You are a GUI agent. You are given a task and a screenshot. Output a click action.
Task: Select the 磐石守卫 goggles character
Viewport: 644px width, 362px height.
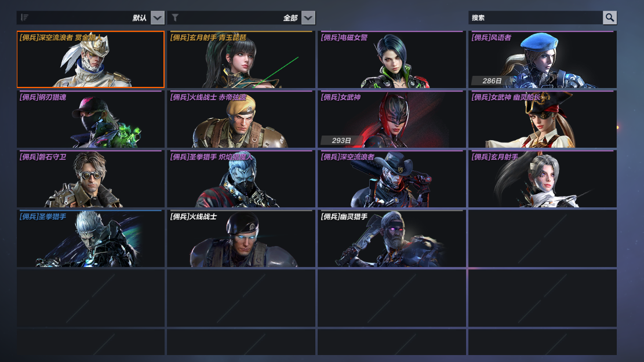click(90, 178)
